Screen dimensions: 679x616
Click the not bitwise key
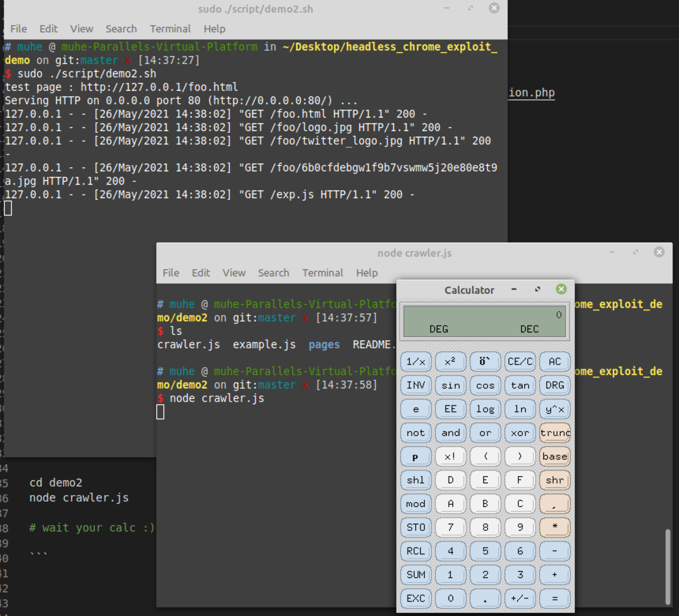point(416,433)
